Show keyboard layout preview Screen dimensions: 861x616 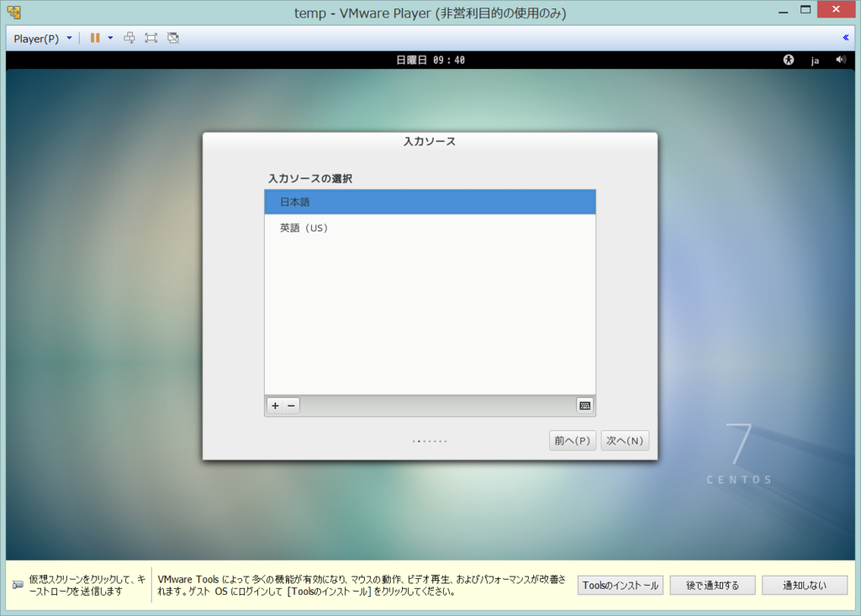click(x=585, y=406)
